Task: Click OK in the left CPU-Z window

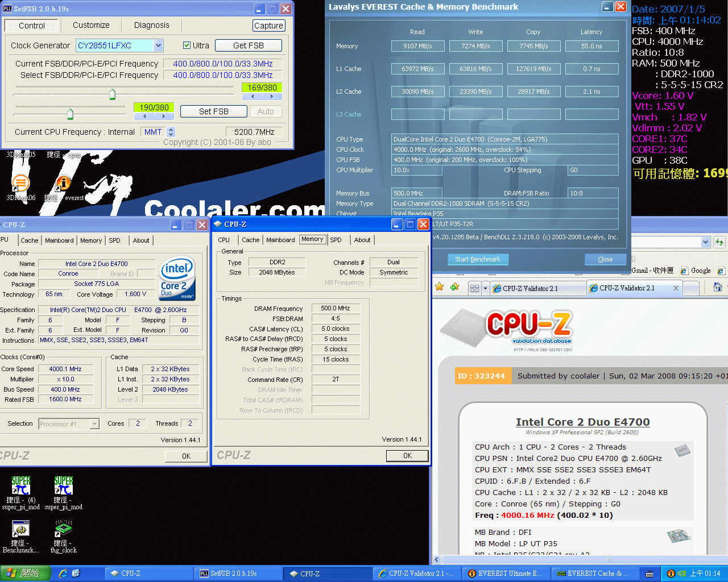Action: click(186, 456)
